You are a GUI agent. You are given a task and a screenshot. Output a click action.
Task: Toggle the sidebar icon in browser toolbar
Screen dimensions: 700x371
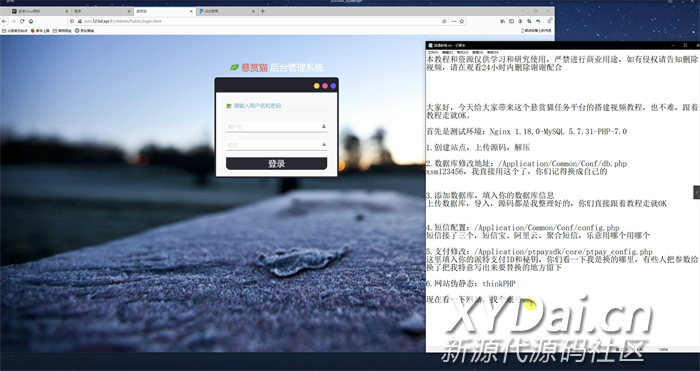pos(512,21)
